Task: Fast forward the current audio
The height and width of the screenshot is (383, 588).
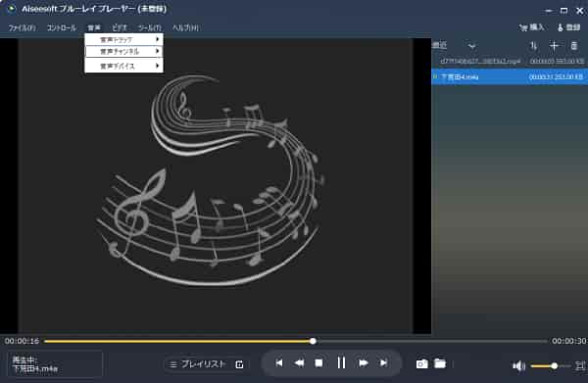Action: point(363,362)
